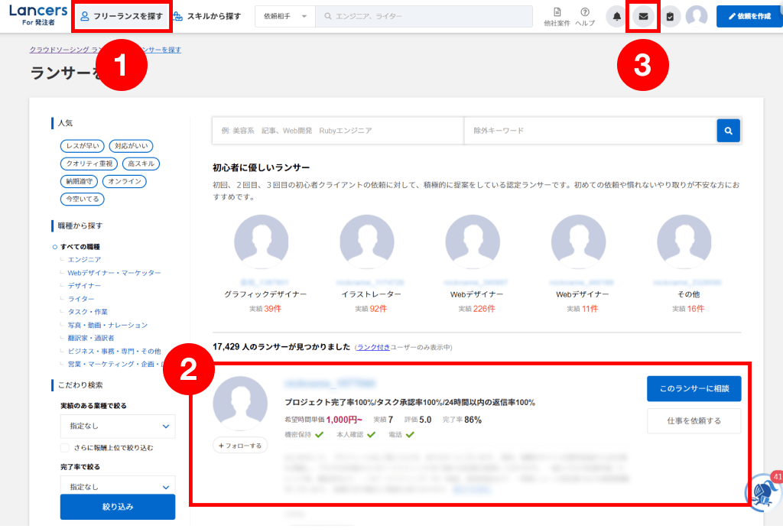Select the 納期遵守 tag
The height and width of the screenshot is (532, 783).
[79, 181]
